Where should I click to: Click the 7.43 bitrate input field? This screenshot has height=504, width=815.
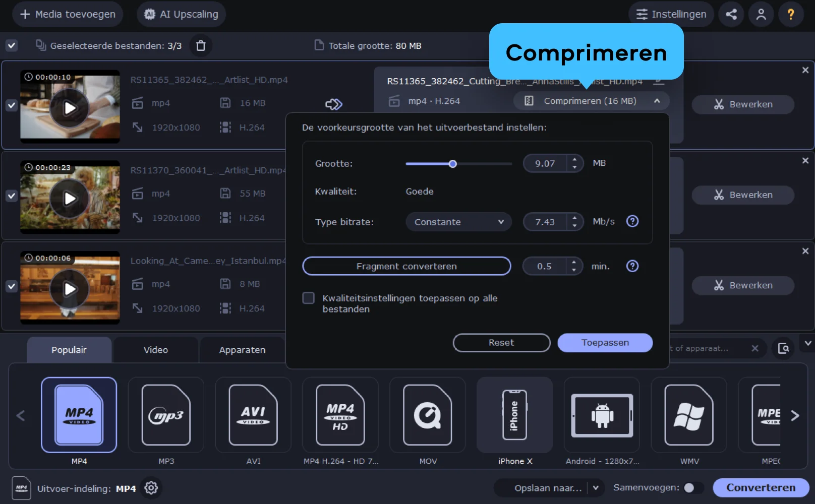[545, 222]
